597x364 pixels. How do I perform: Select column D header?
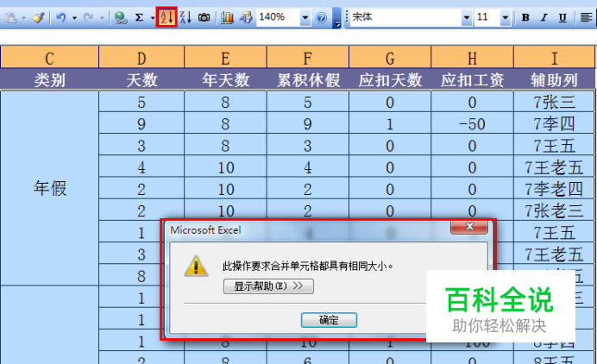141,58
